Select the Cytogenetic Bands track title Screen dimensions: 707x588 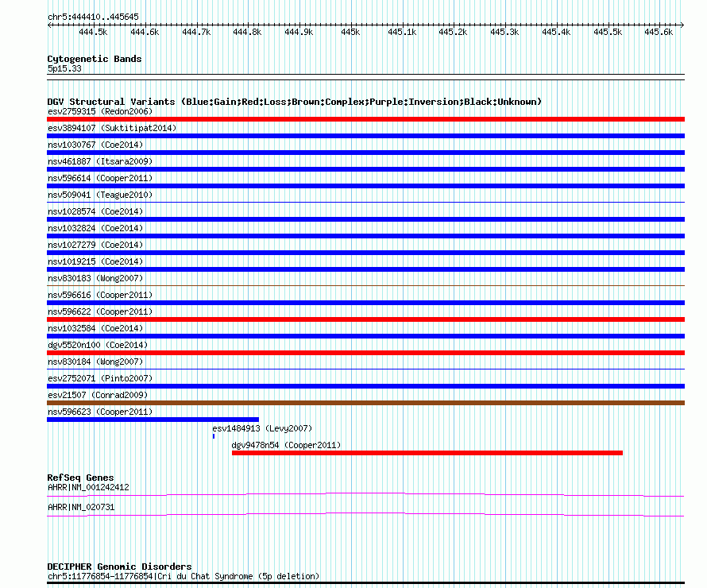tap(95, 59)
